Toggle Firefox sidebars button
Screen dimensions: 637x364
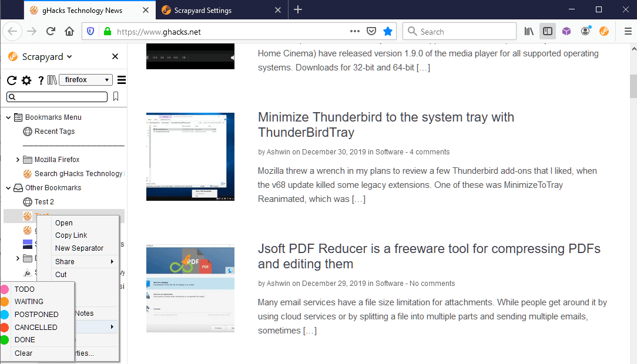(548, 31)
